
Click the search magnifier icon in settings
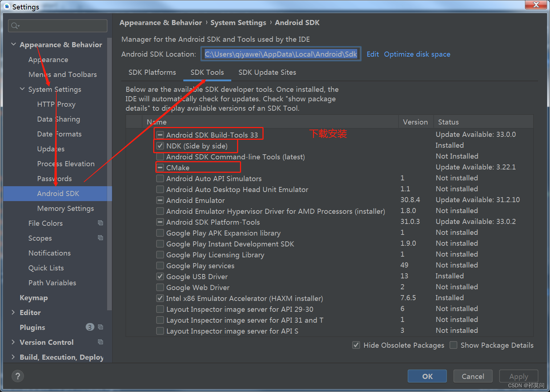tap(15, 26)
